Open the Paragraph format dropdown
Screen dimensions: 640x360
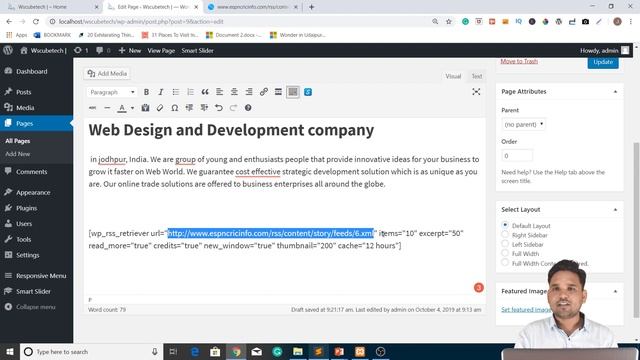point(111,92)
